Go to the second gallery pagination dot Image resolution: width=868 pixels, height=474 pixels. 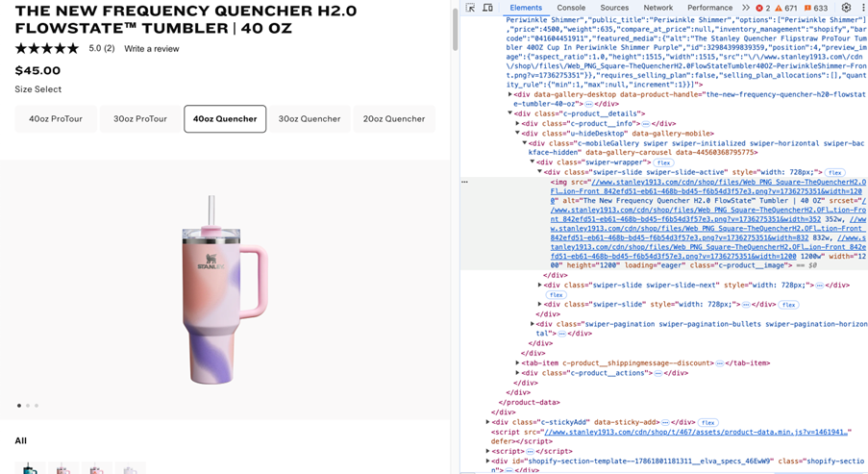(x=28, y=406)
